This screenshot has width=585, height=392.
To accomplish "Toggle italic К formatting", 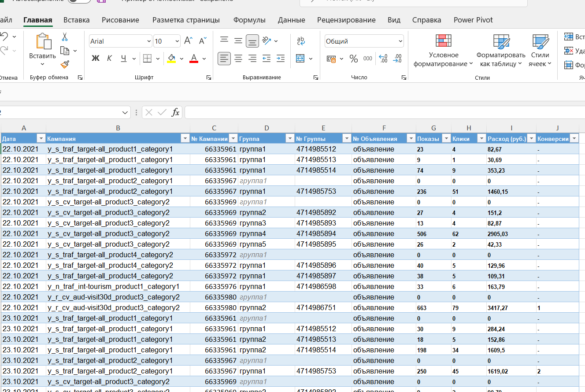I will coord(109,58).
